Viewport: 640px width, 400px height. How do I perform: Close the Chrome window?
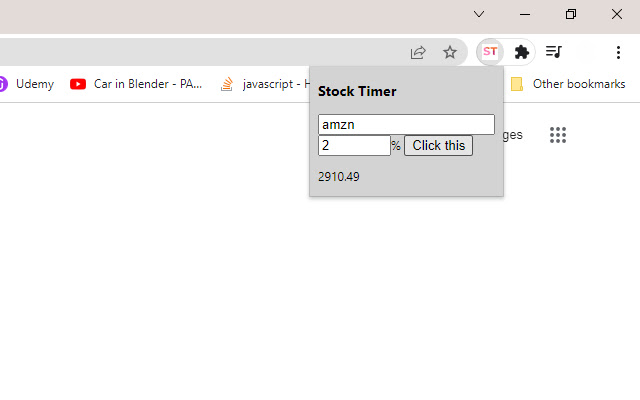click(617, 14)
